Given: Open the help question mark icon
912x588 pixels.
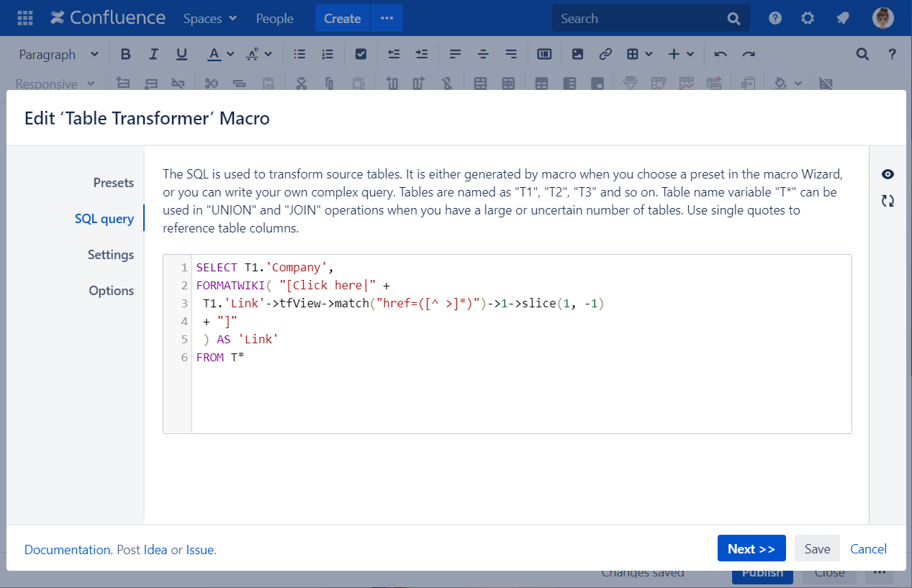Looking at the screenshot, I should pyautogui.click(x=775, y=19).
